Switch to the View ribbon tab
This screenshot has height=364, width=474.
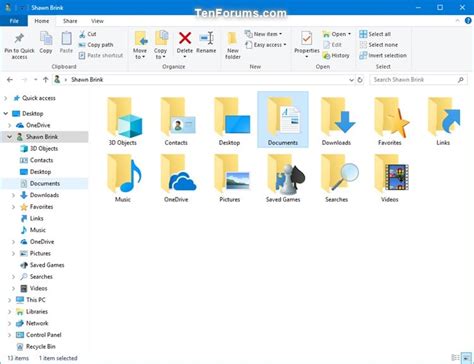[97, 21]
